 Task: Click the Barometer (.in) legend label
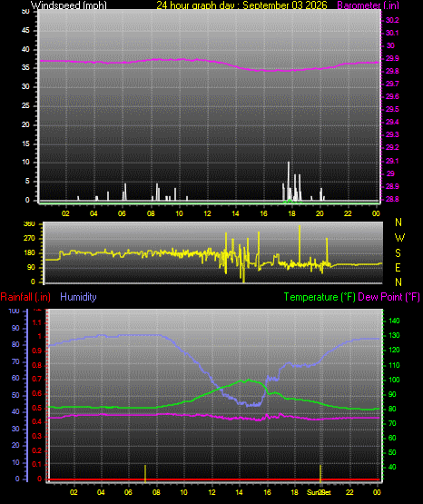368,5
